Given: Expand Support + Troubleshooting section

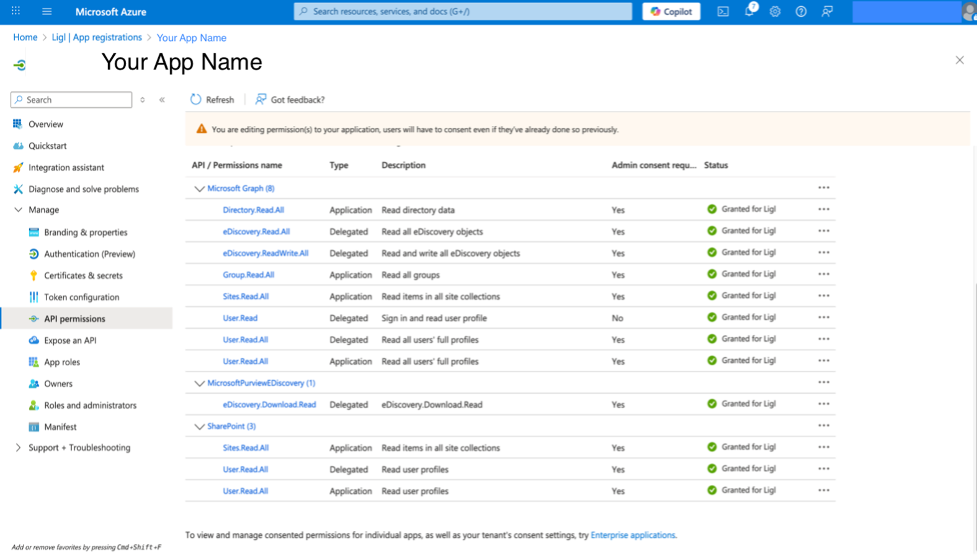Looking at the screenshot, I should point(18,448).
